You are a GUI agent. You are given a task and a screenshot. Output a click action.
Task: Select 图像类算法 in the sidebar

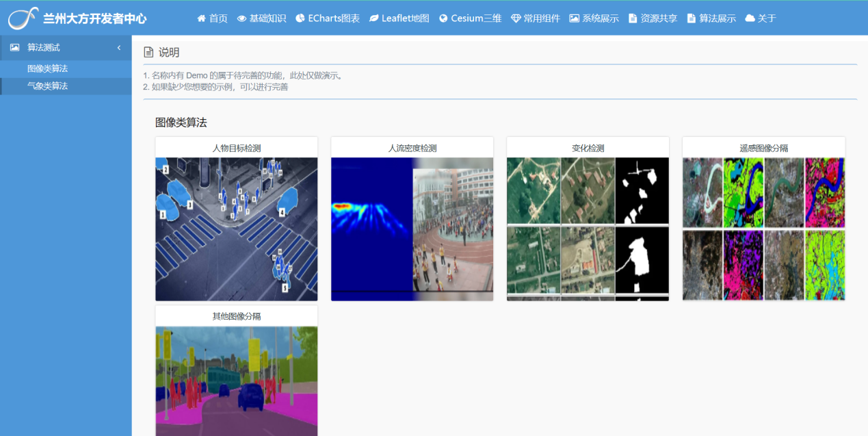pyautogui.click(x=47, y=68)
